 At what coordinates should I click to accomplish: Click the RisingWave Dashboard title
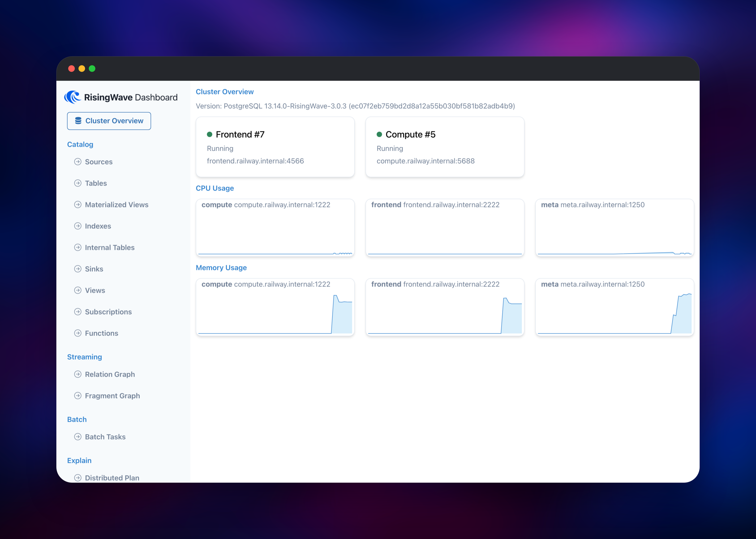[x=131, y=97]
